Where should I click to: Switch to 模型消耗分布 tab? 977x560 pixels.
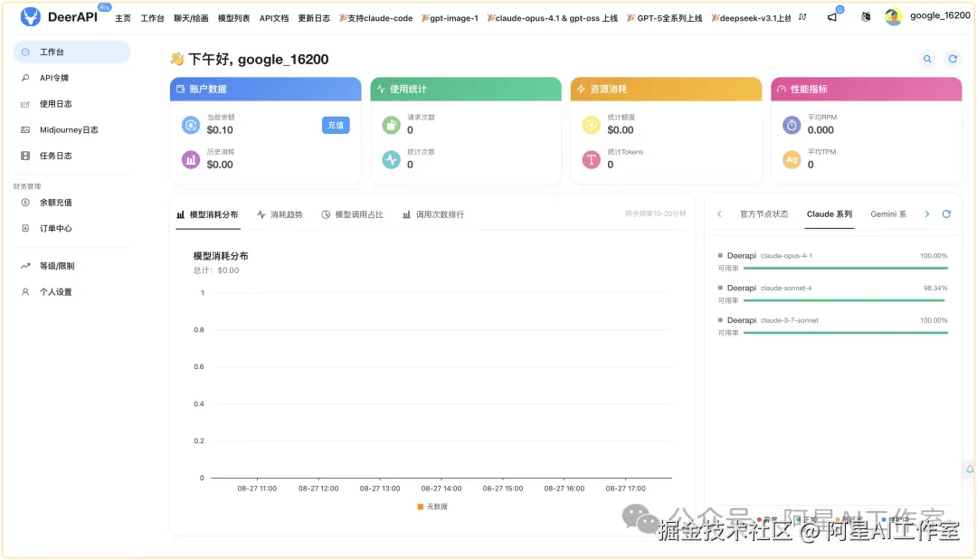coord(207,215)
